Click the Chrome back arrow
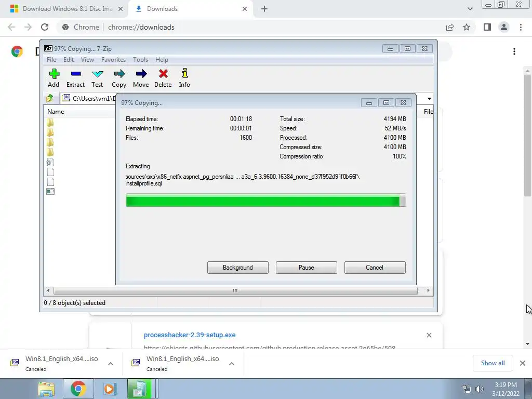 11,27
